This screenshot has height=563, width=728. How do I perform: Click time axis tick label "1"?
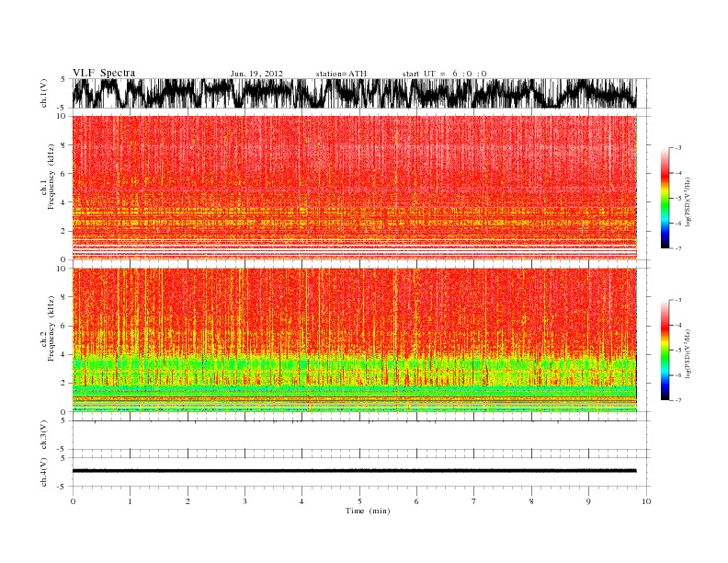(131, 501)
